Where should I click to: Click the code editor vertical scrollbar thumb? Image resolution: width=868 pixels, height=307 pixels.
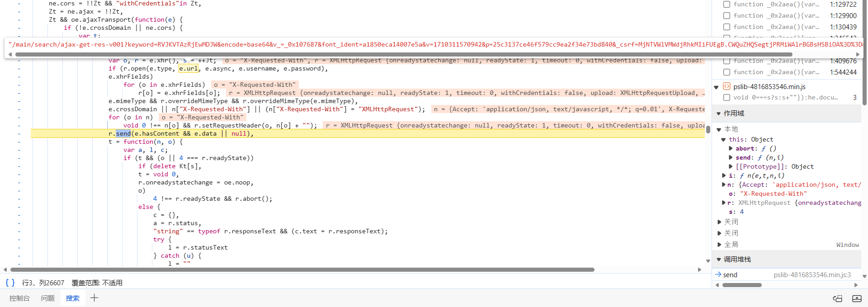coord(708,129)
